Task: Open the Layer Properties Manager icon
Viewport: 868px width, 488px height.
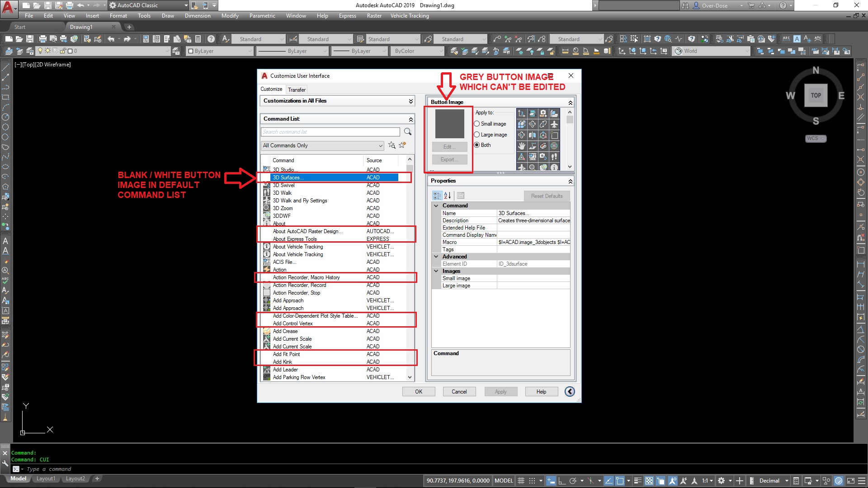Action: pyautogui.click(x=9, y=51)
